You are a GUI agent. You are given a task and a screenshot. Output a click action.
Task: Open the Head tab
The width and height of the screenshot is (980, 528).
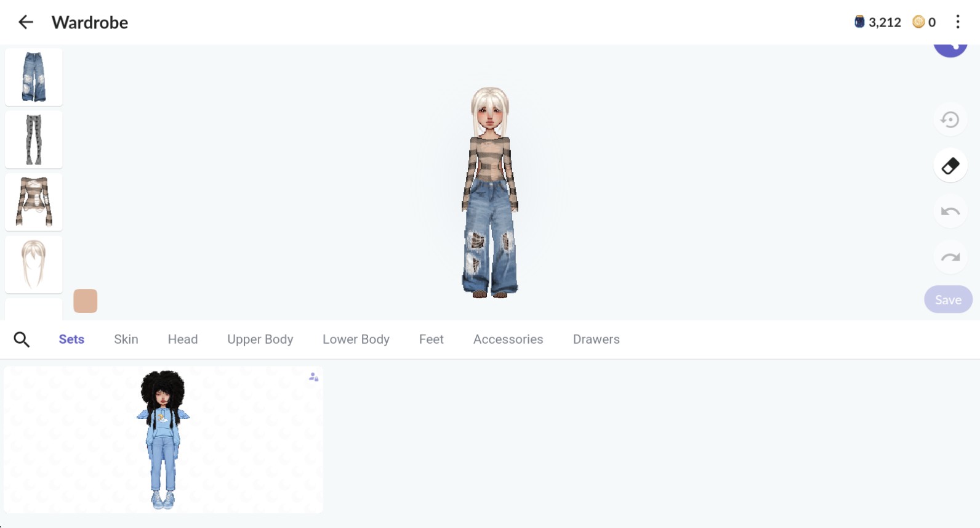point(183,339)
